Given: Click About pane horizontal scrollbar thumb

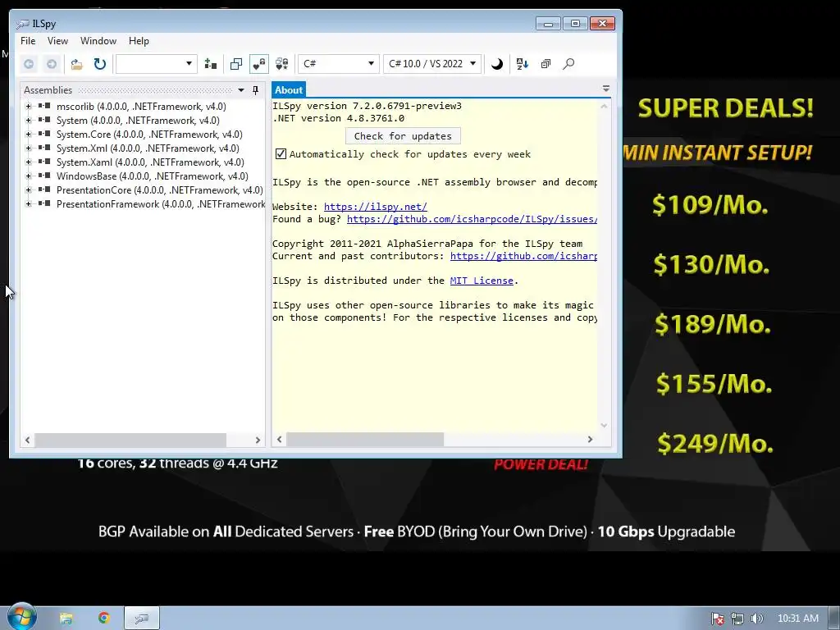Looking at the screenshot, I should click(x=365, y=440).
